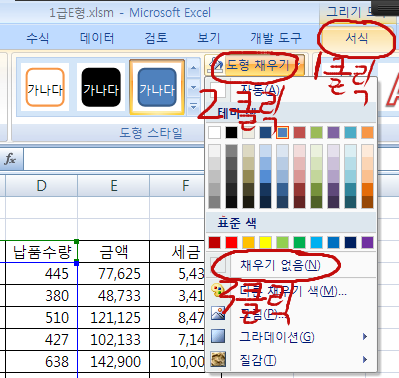The height and width of the screenshot is (378, 399).
Task: Pick purple theme color swatch
Action: pos(333,132)
